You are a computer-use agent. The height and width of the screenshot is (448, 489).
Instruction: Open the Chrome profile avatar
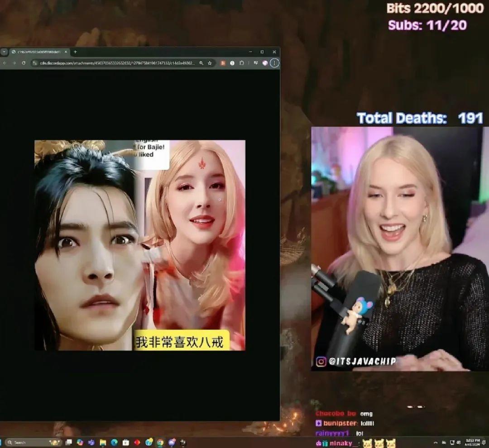click(x=265, y=63)
